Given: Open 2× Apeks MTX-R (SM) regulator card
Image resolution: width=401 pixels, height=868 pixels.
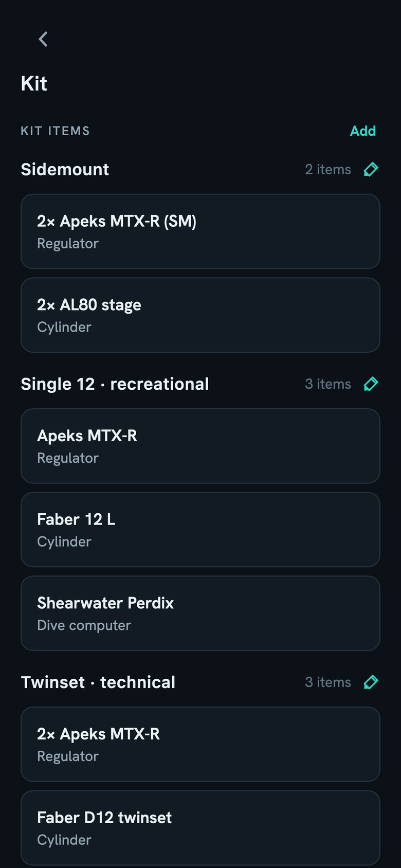Looking at the screenshot, I should point(200,231).
